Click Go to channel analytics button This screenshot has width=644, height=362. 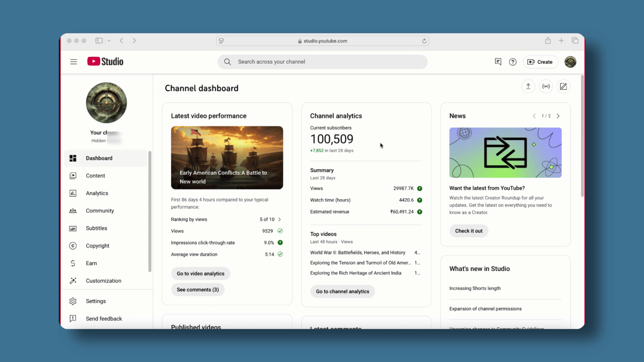tap(342, 291)
